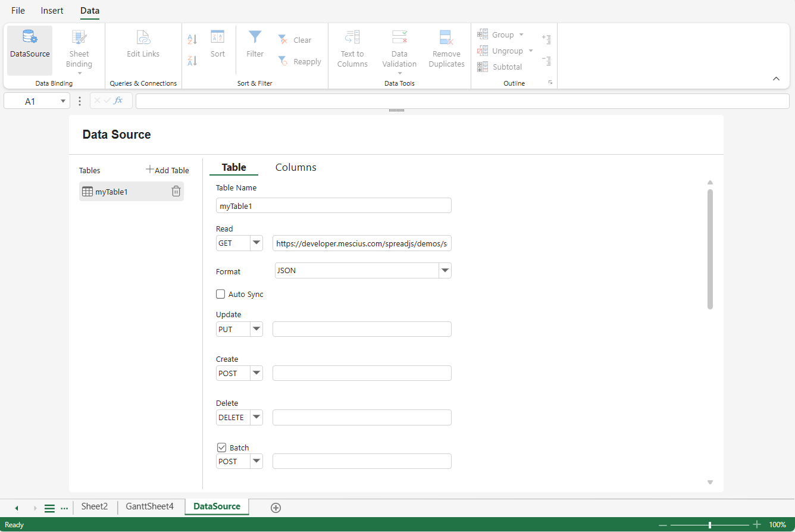Image resolution: width=795 pixels, height=532 pixels.
Task: Launch Text to Columns
Action: (352, 49)
